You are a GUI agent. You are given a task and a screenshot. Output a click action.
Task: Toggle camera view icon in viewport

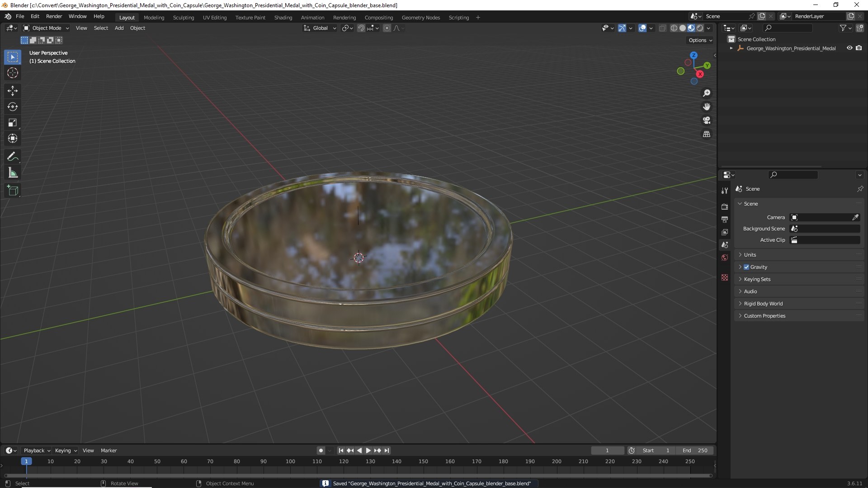tap(707, 120)
